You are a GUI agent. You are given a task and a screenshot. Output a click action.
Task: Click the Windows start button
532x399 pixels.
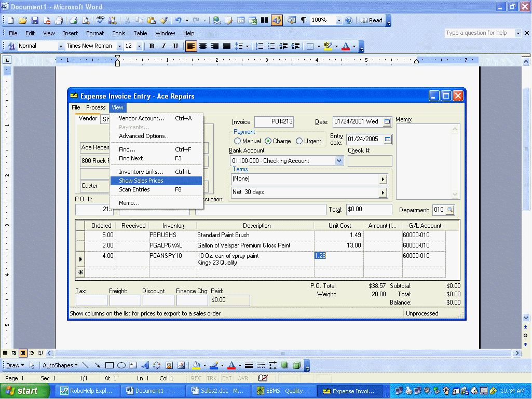pos(25,391)
